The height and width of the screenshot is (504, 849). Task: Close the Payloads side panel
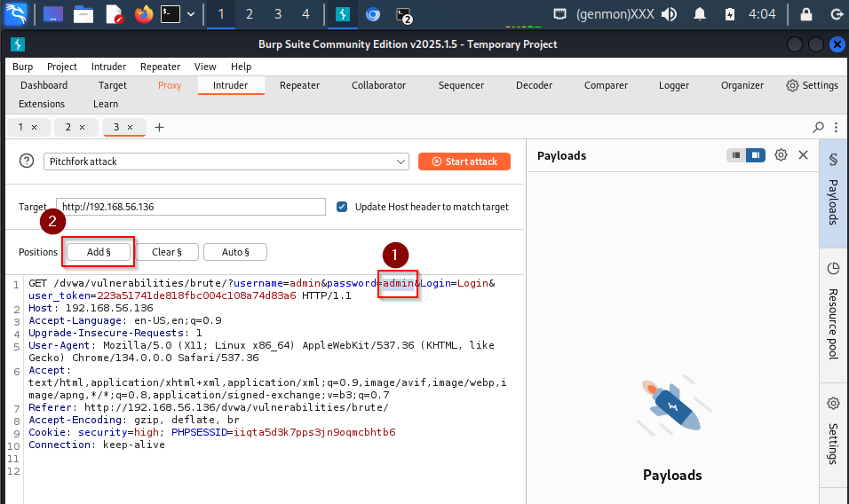(x=803, y=155)
